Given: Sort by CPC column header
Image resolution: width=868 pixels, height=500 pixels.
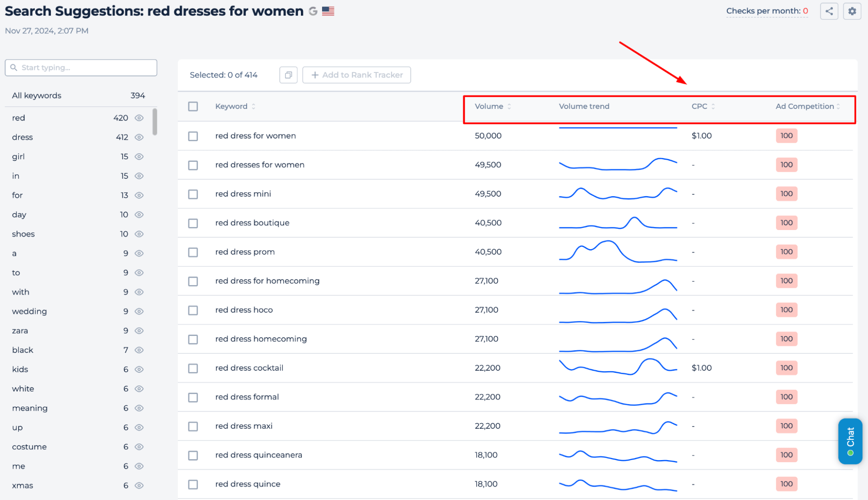Looking at the screenshot, I should coord(703,107).
